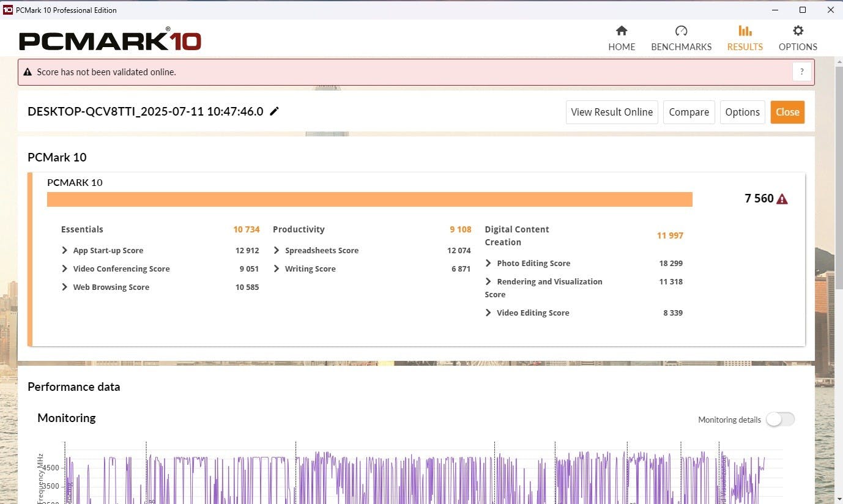Click the red warning triangle beside 7 560
Image resolution: width=843 pixels, height=504 pixels.
782,199
